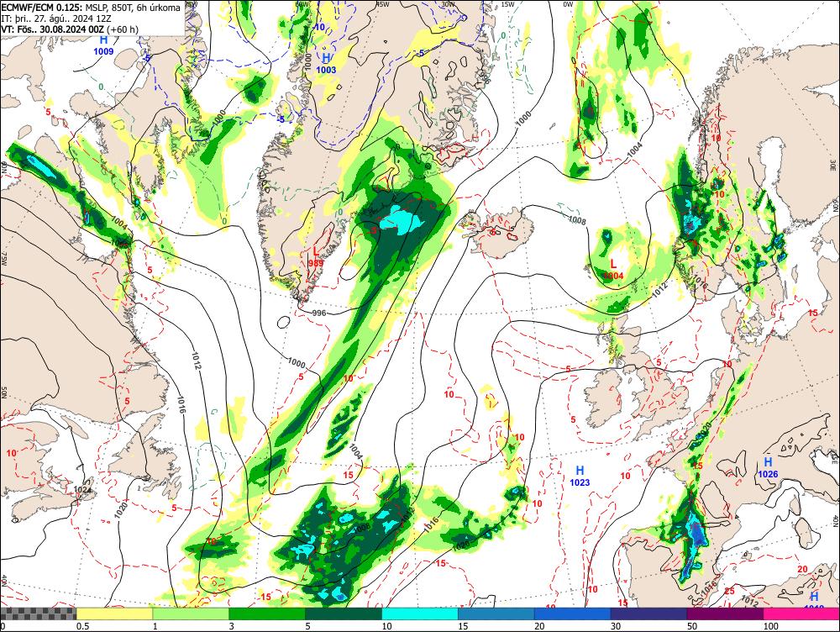The height and width of the screenshot is (632, 840).
Task: Click the yellow 0.5–1 mm legend swatch
Action: 114,614
